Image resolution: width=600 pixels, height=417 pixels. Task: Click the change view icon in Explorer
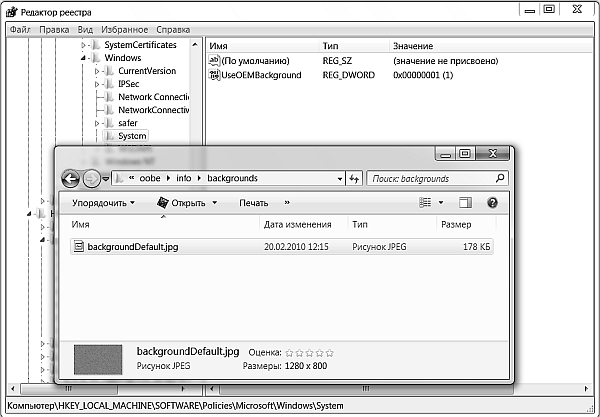(x=425, y=203)
